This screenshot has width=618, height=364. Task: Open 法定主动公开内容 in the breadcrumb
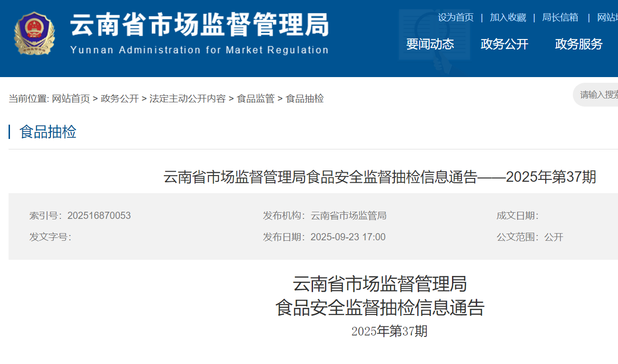click(187, 98)
